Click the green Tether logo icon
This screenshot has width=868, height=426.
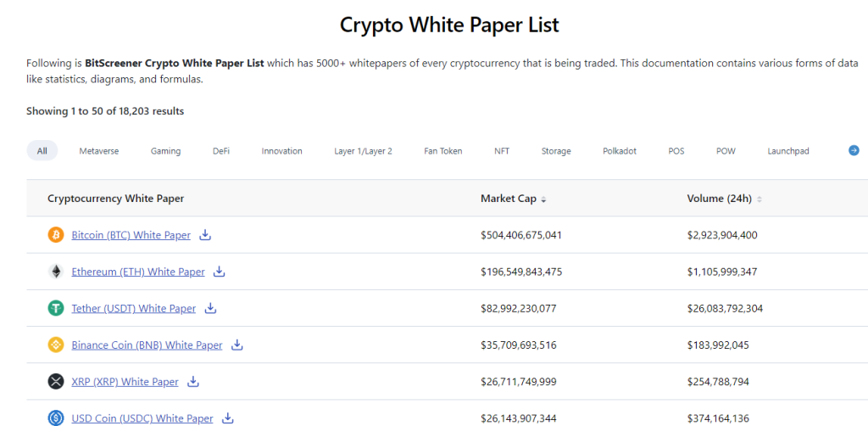pos(56,308)
